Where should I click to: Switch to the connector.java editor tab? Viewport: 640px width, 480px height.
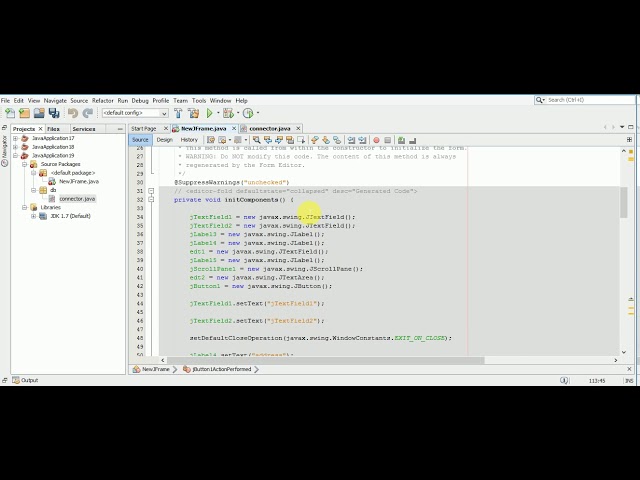[x=270, y=129]
